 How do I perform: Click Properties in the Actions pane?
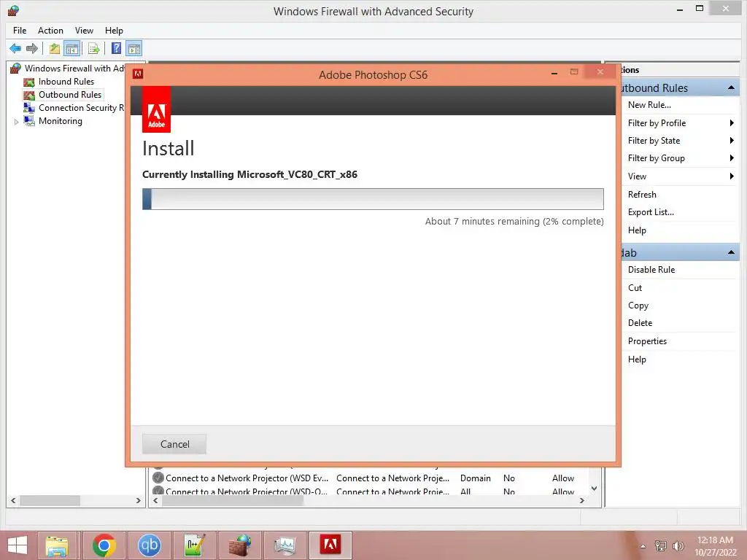click(647, 341)
